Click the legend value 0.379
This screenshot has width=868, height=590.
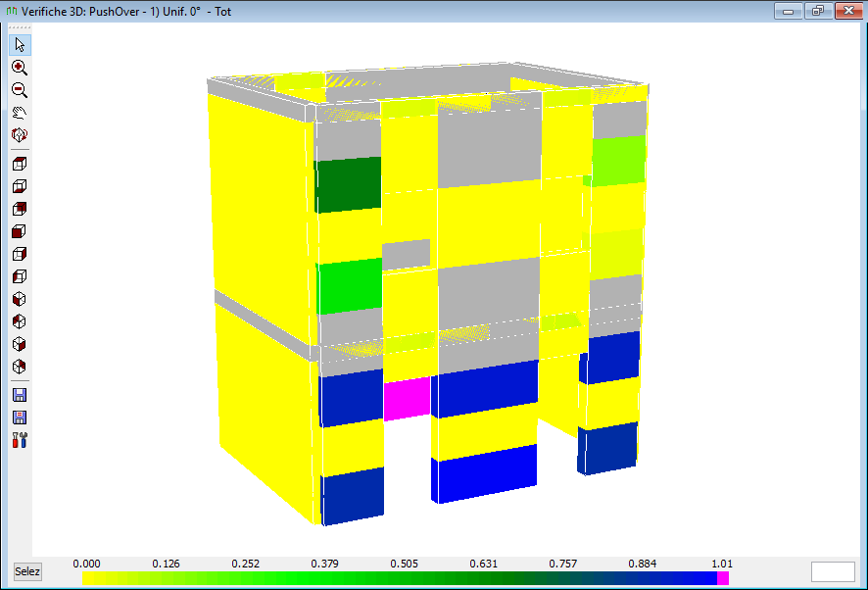(324, 564)
